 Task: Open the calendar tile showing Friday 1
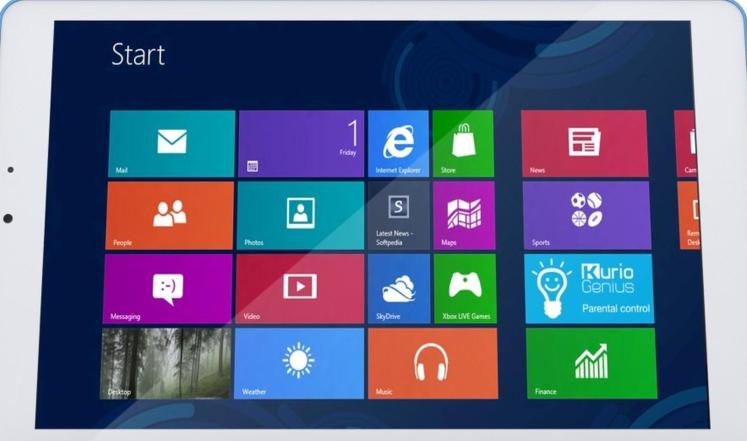[300, 144]
